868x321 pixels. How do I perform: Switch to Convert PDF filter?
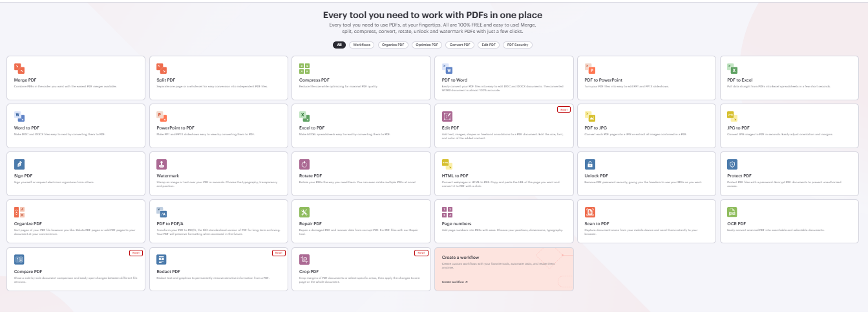[x=460, y=45]
